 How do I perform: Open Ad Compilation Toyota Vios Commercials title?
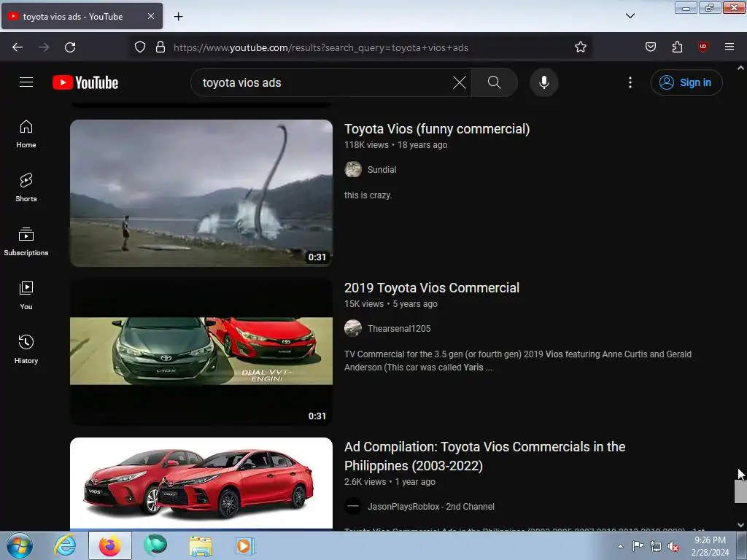click(484, 456)
